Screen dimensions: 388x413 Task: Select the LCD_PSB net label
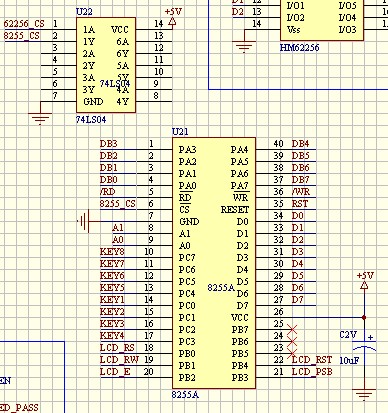coord(312,372)
